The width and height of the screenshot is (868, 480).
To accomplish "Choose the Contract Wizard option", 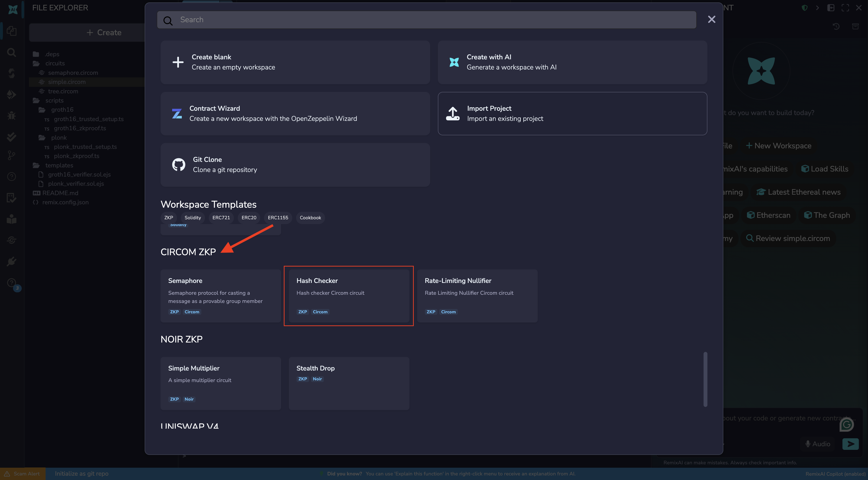I will (295, 114).
